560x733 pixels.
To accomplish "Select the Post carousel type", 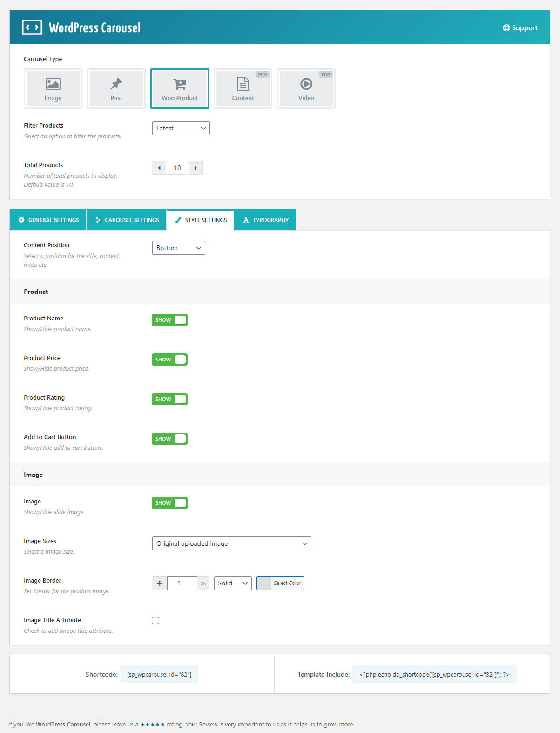I will pyautogui.click(x=116, y=88).
